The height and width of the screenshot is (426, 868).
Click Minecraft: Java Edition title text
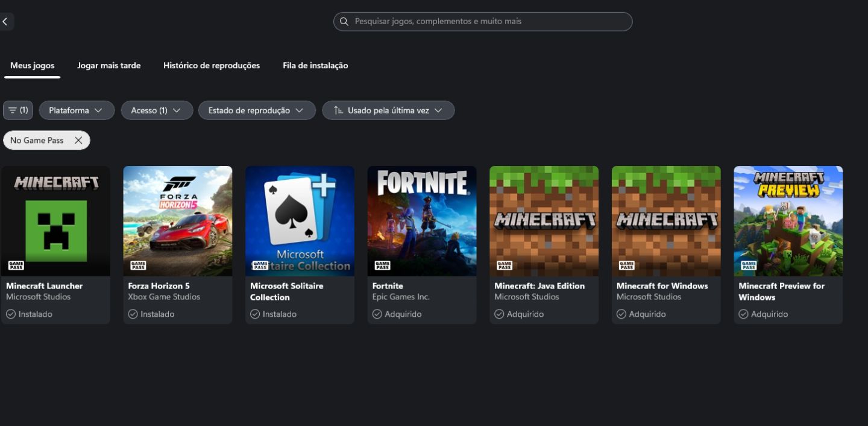[539, 286]
